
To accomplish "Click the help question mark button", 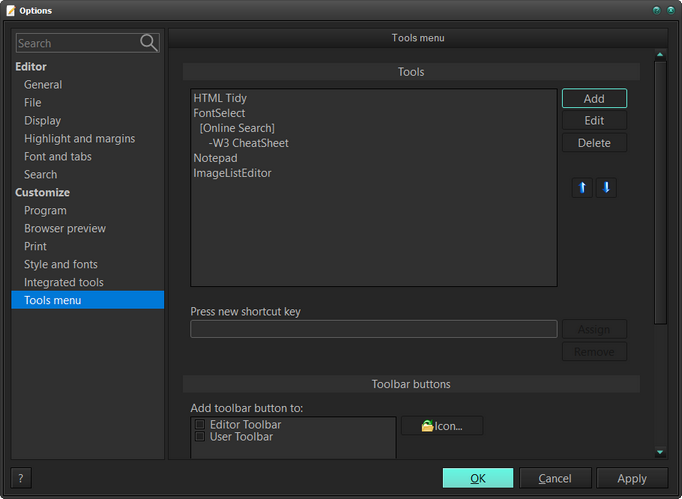I will click(x=21, y=478).
